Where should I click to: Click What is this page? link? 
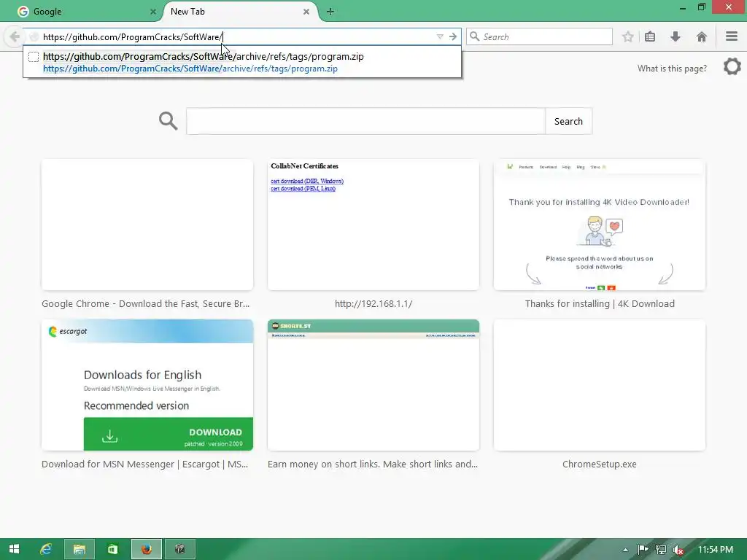tap(672, 69)
